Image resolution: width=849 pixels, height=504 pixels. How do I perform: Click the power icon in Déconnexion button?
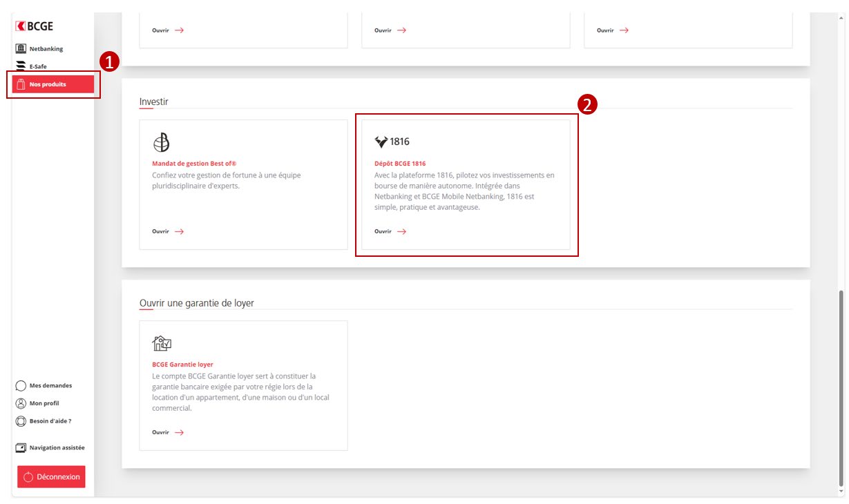pos(28,477)
